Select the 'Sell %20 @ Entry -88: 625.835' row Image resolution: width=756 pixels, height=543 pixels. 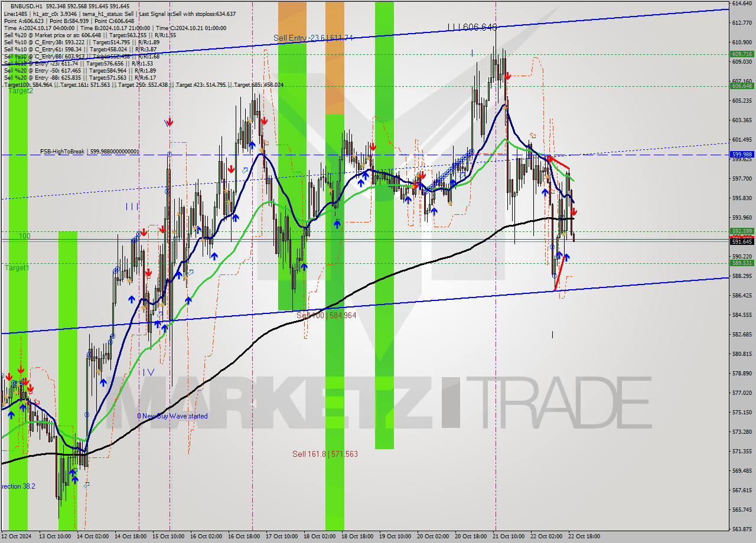80,77
